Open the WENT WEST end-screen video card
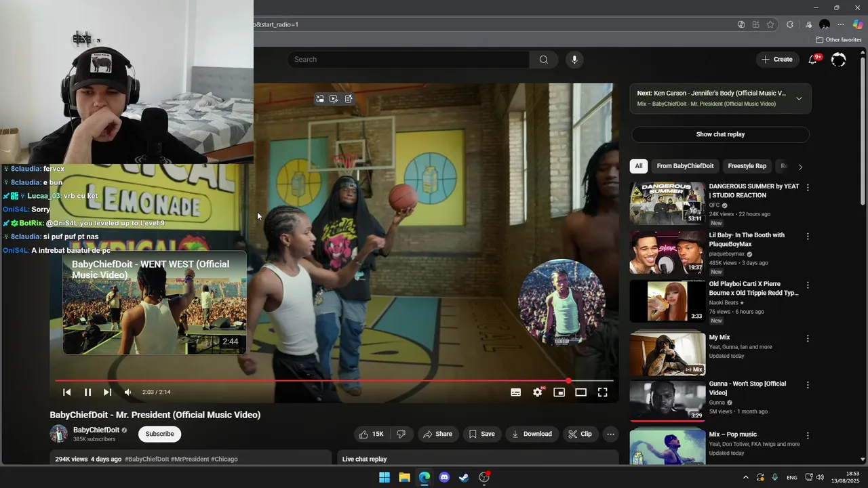868x488 pixels. [x=155, y=303]
